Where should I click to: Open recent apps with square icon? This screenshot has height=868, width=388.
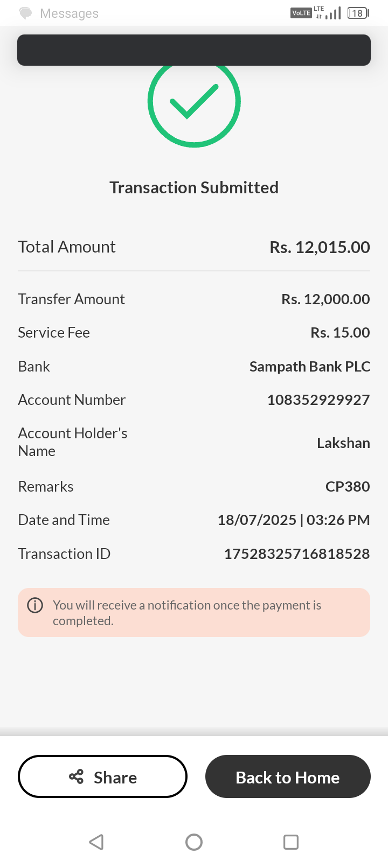291,842
